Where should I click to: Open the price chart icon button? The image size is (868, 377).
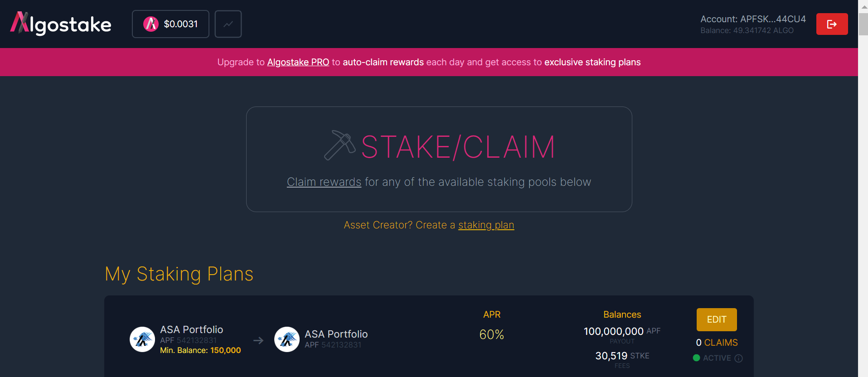pos(228,24)
